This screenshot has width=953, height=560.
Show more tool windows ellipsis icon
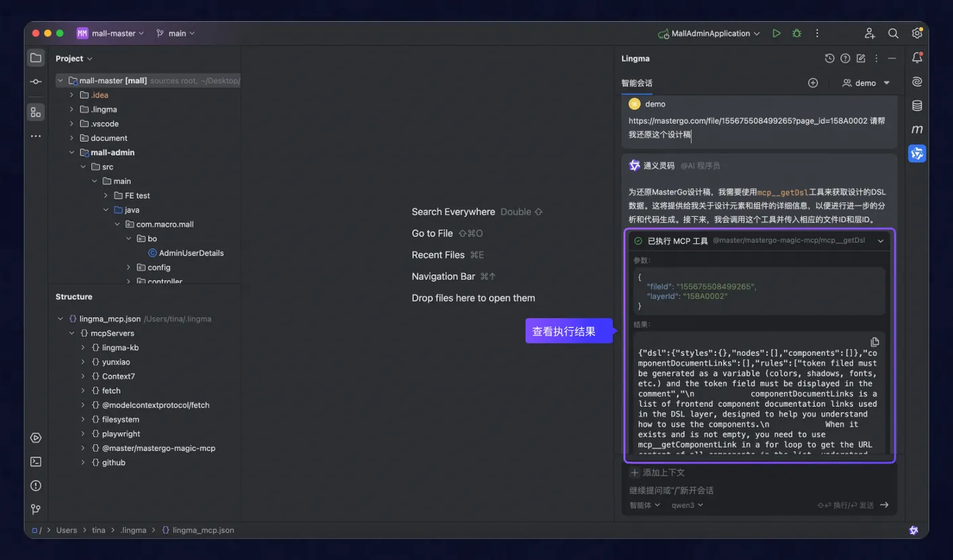click(35, 136)
